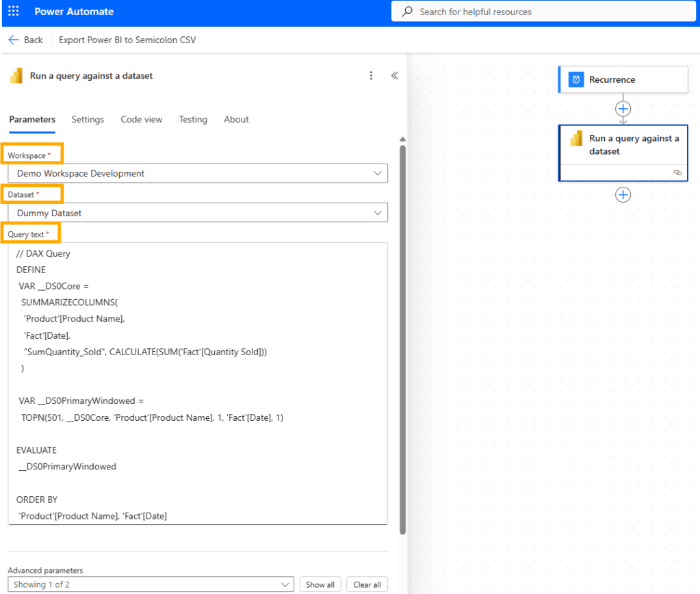Insert a new step between Recurrence and the query action

click(623, 109)
